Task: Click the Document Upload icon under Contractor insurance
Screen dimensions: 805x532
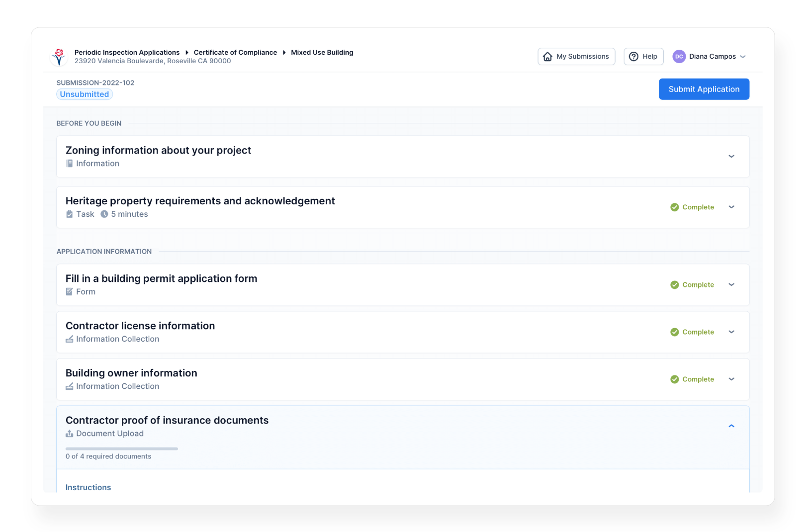Action: pyautogui.click(x=70, y=434)
